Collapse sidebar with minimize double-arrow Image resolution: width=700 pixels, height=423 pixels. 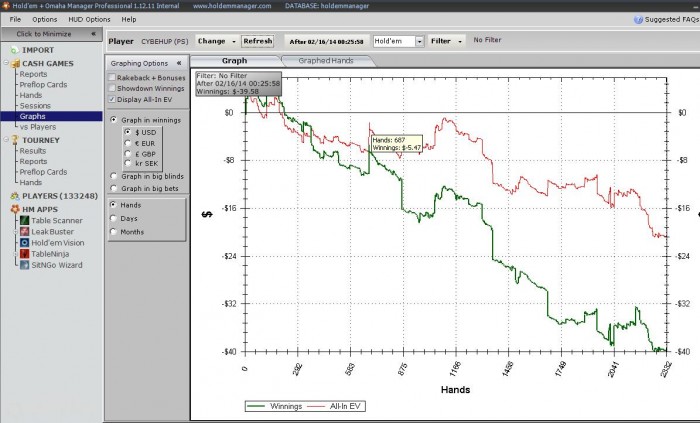(93, 33)
